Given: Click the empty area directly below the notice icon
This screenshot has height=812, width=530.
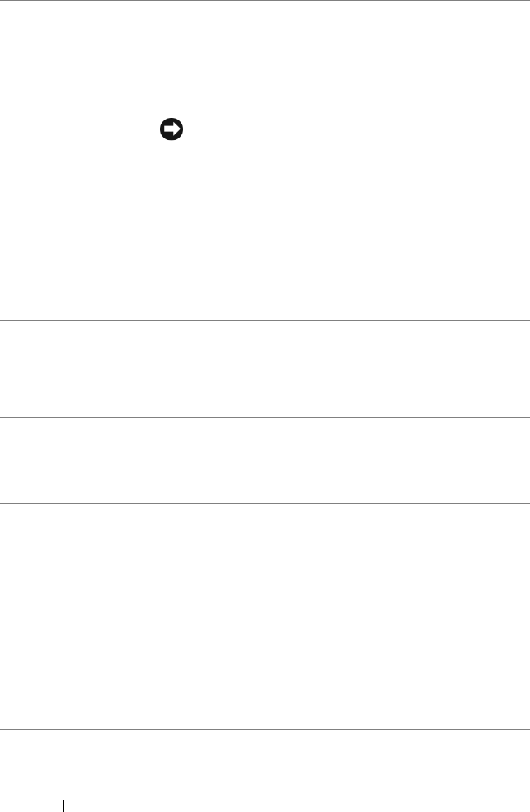Looking at the screenshot, I should click(171, 223).
